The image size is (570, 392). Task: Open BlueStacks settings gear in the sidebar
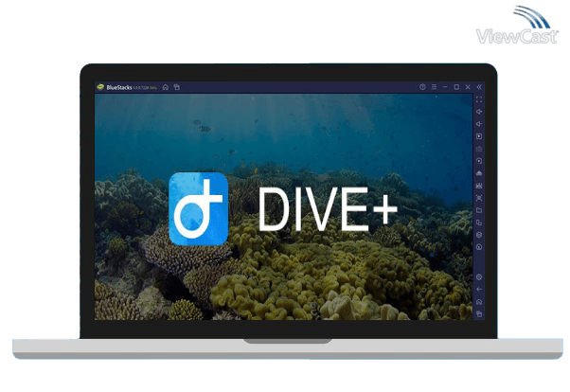click(479, 277)
